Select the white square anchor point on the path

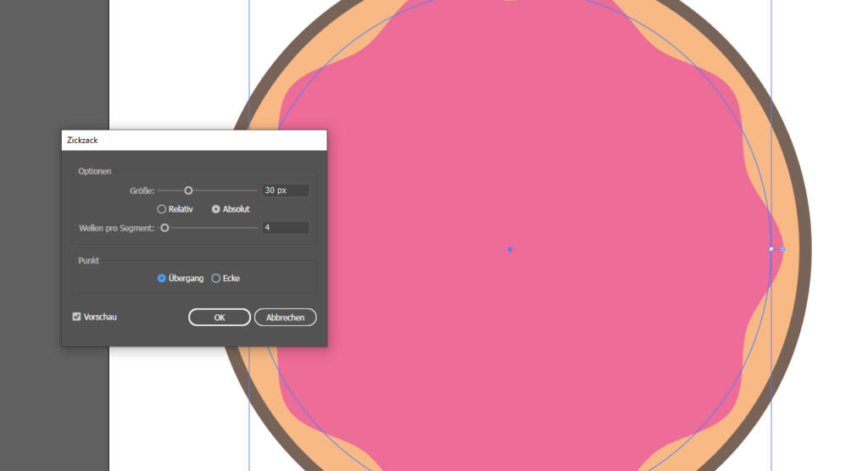click(771, 249)
